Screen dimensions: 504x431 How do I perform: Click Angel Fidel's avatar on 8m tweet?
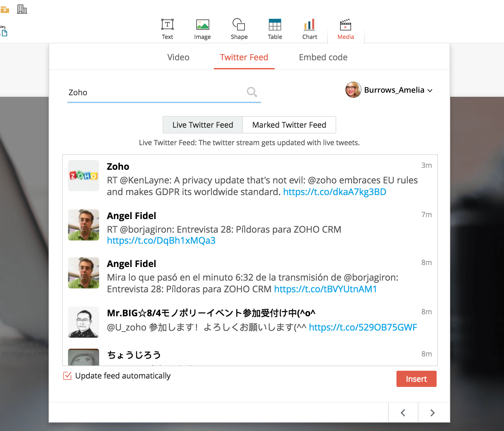[x=84, y=273]
